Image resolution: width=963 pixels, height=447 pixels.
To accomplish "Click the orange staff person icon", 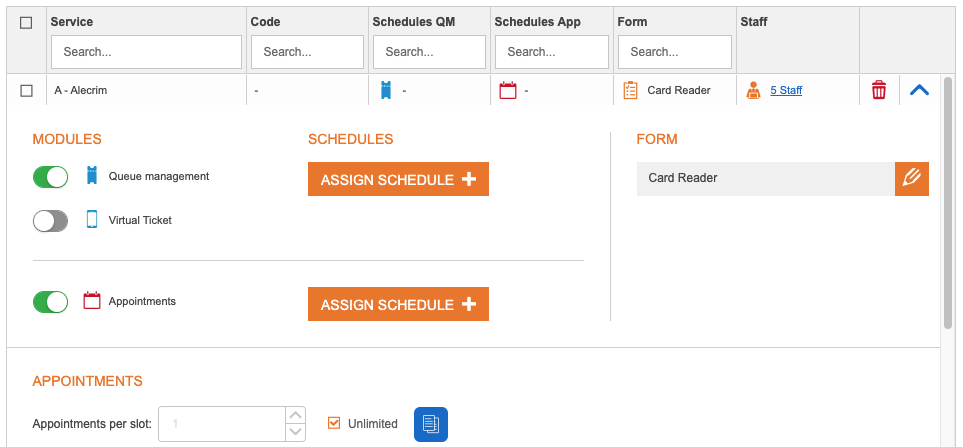I will (x=754, y=90).
